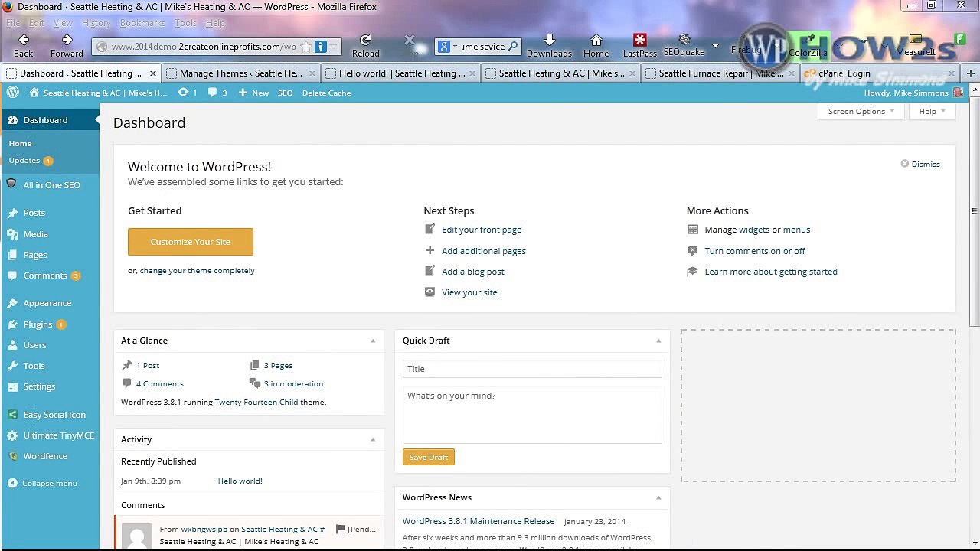Open the SEO admin bar menu
Image resolution: width=980 pixels, height=551 pixels.
click(x=285, y=93)
